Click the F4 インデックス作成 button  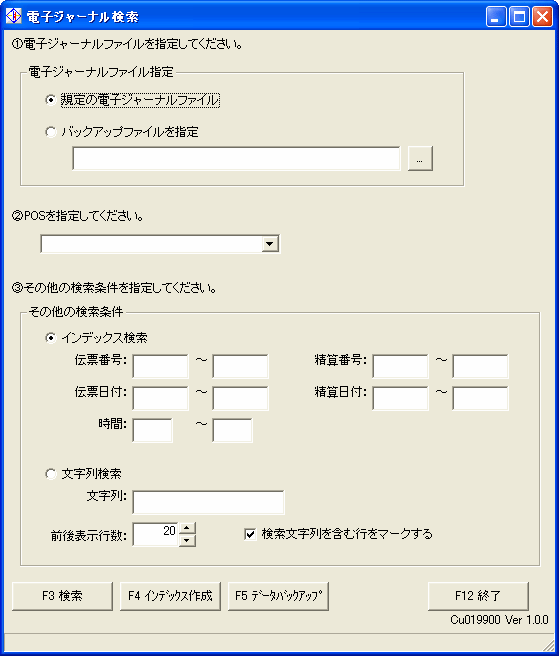(170, 596)
